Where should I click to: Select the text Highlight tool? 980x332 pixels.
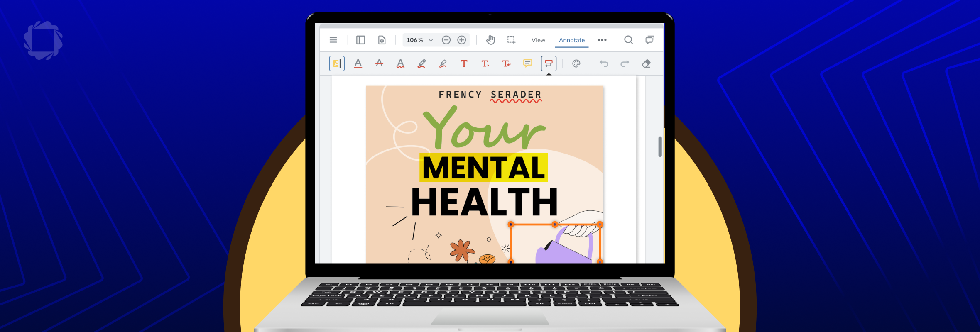337,63
